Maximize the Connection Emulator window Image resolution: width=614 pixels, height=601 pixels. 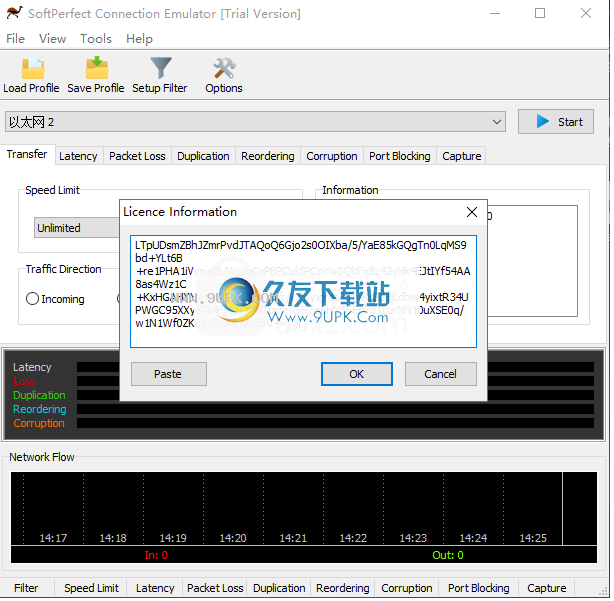pos(540,13)
